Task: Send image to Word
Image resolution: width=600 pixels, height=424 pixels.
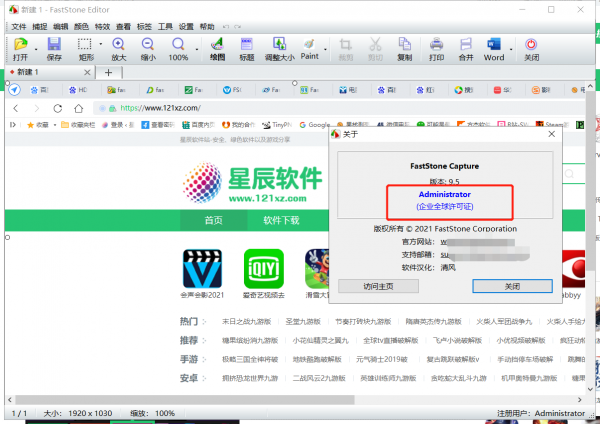Action: [x=494, y=49]
